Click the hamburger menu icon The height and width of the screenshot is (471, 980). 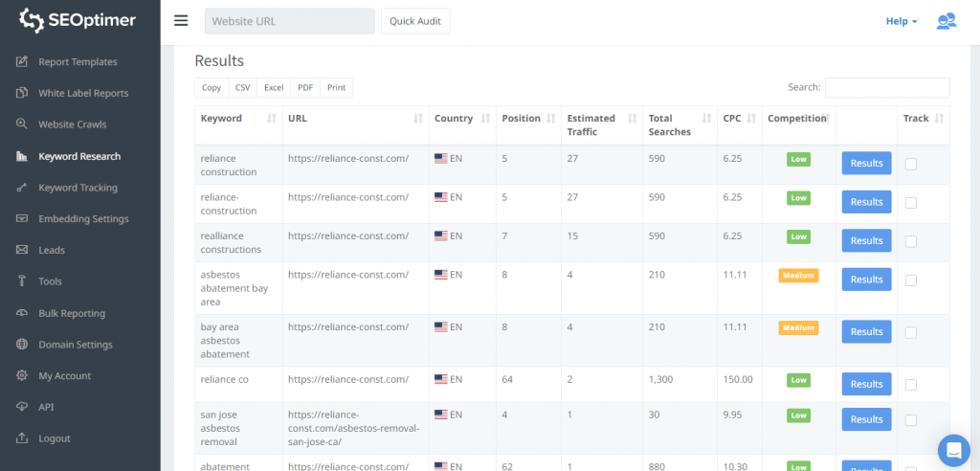181,21
